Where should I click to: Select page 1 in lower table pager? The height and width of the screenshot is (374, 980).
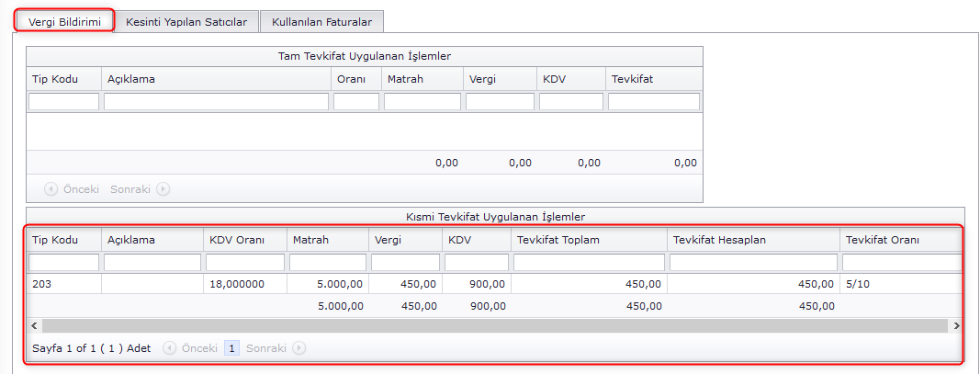click(x=232, y=348)
